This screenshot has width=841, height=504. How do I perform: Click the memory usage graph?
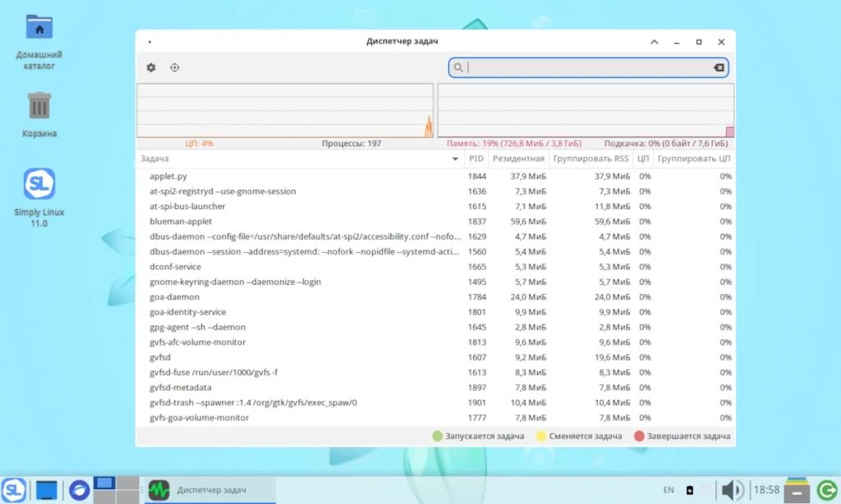[x=586, y=111]
